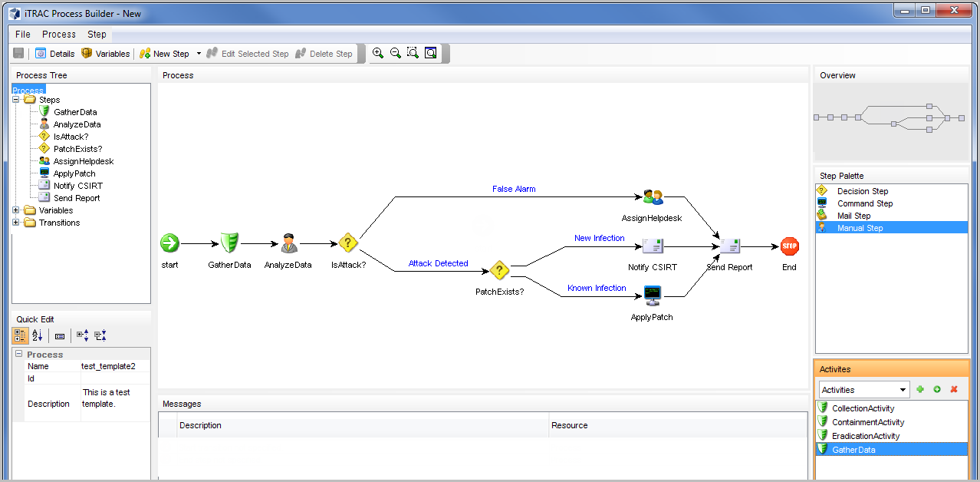Open the New Step dropdown arrow
This screenshot has height=482, width=980.
pos(199,54)
